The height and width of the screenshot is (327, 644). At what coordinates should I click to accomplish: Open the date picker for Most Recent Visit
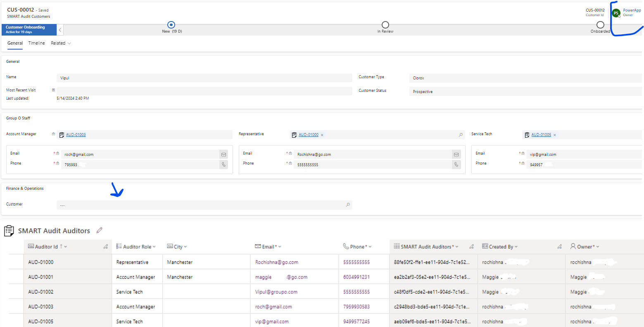[x=53, y=90]
